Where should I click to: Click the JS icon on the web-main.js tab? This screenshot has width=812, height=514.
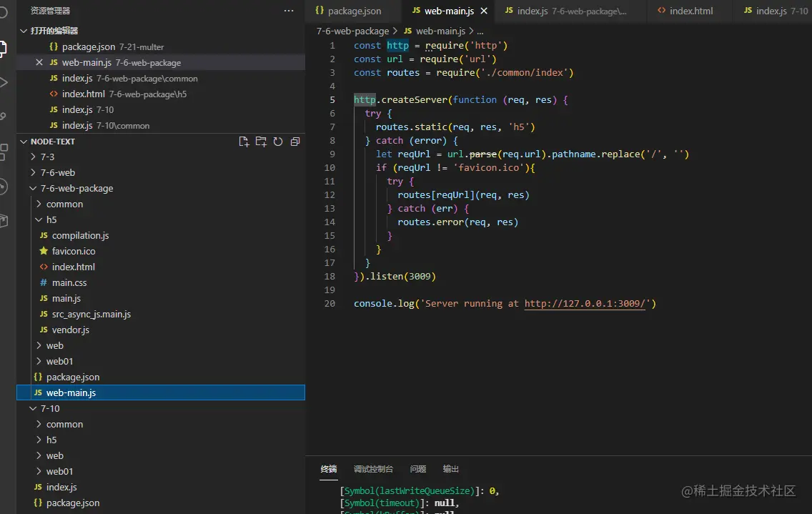[416, 10]
